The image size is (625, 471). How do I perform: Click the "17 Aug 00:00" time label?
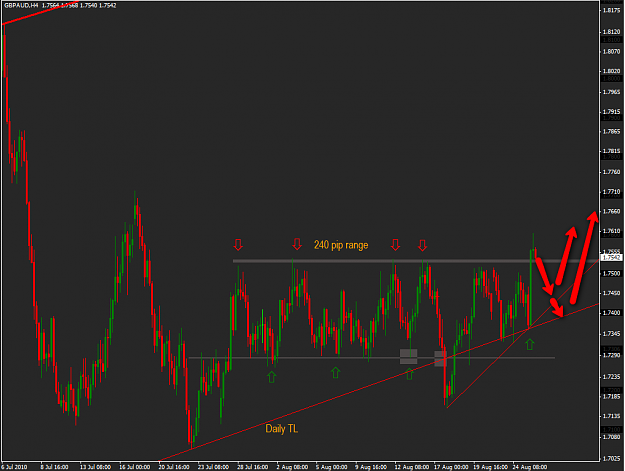coord(451,467)
